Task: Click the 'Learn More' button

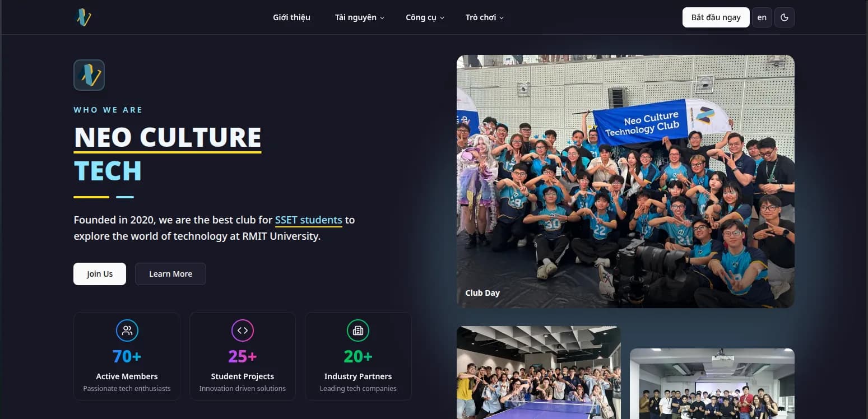Action: (x=170, y=274)
